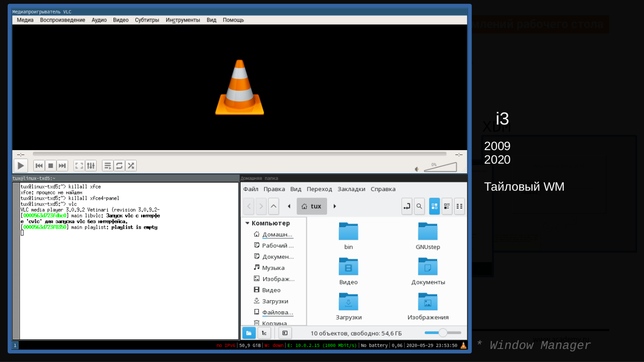Select the Загрузки folder icon

[x=348, y=302]
